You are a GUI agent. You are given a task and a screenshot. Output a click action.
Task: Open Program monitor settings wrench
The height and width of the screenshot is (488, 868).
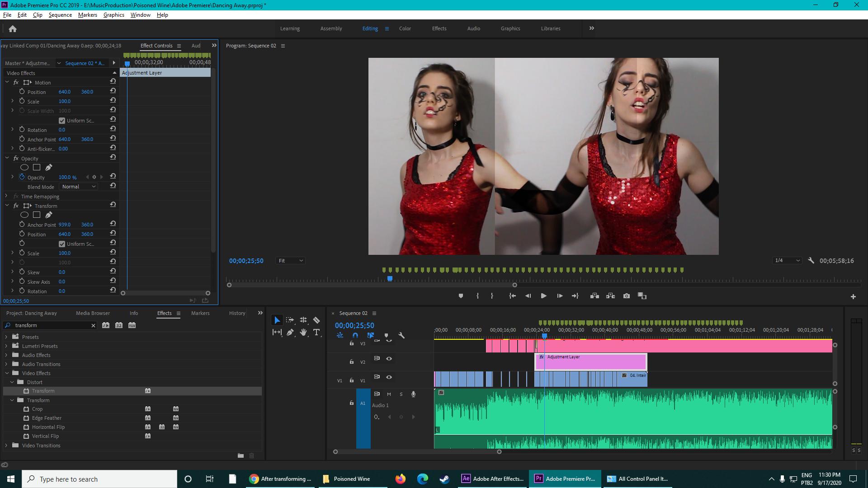coord(811,261)
